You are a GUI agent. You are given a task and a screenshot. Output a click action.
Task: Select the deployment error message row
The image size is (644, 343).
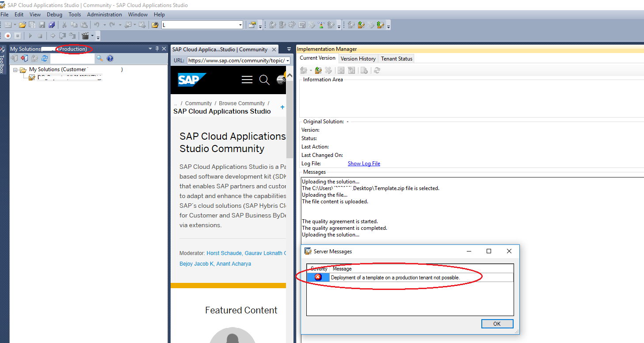tap(410, 278)
